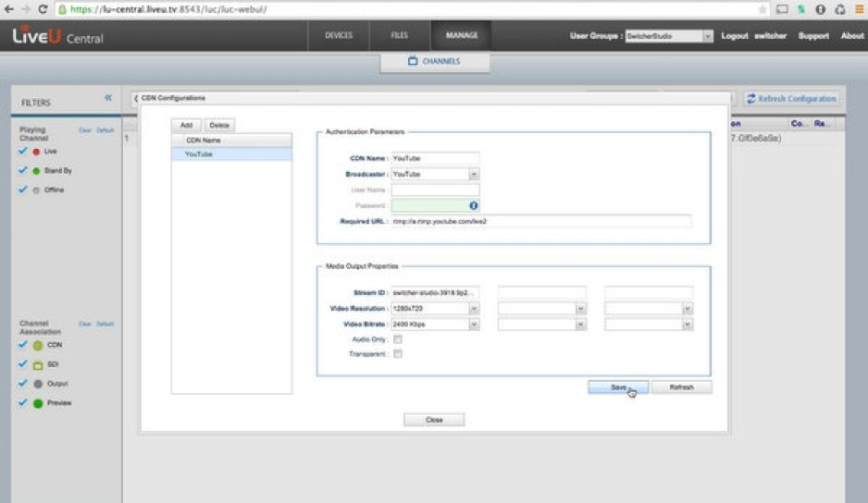This screenshot has width=868, height=503.
Task: Click the password info icon
Action: [473, 205]
